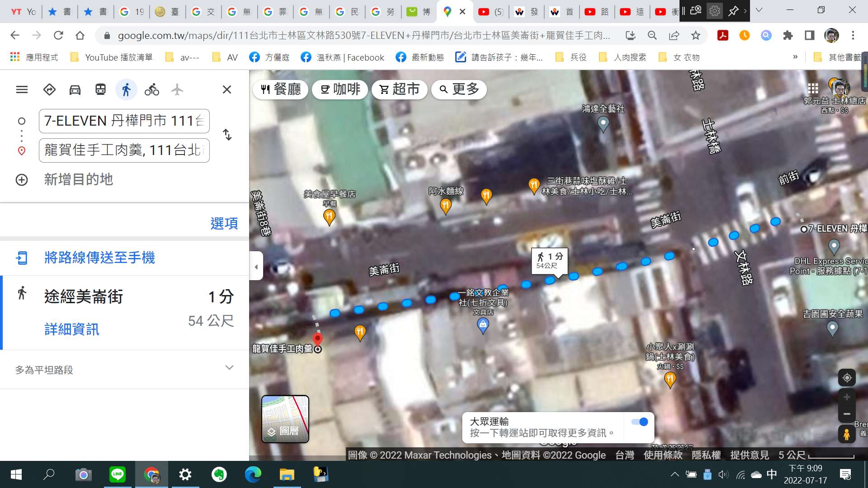The image size is (868, 488).
Task: Send the route to phone (將路線傳送至手機)
Action: pyautogui.click(x=99, y=258)
